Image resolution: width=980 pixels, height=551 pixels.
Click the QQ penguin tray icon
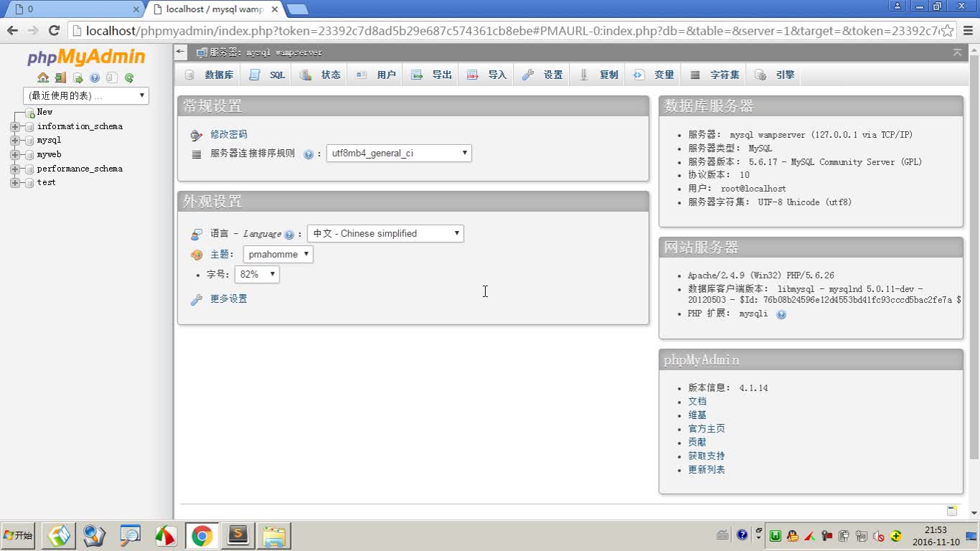coord(793,535)
